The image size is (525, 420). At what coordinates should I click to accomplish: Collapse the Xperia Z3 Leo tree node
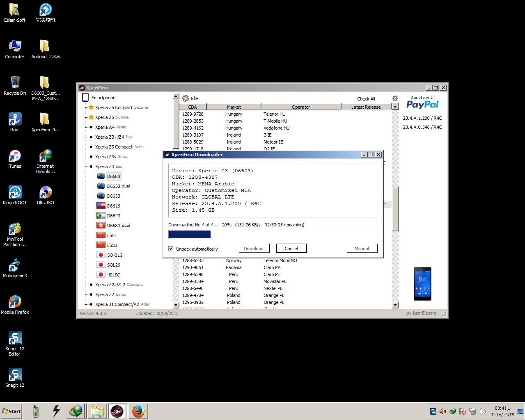[91, 167]
